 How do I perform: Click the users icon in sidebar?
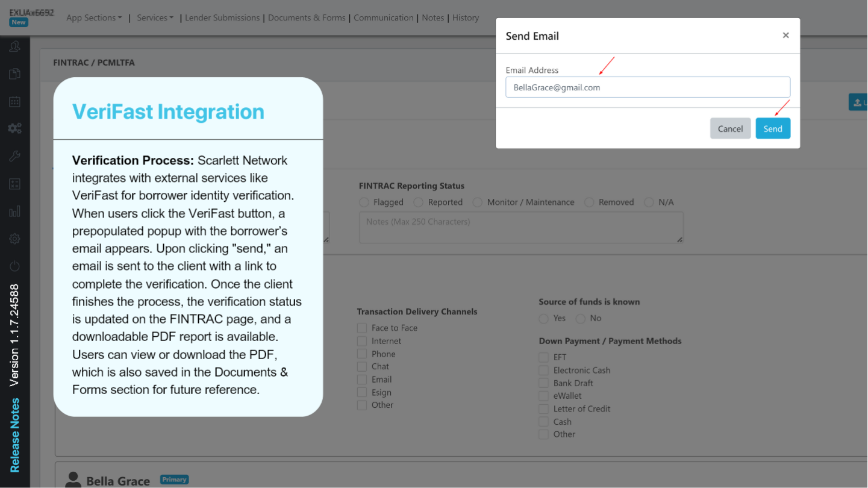tap(14, 46)
